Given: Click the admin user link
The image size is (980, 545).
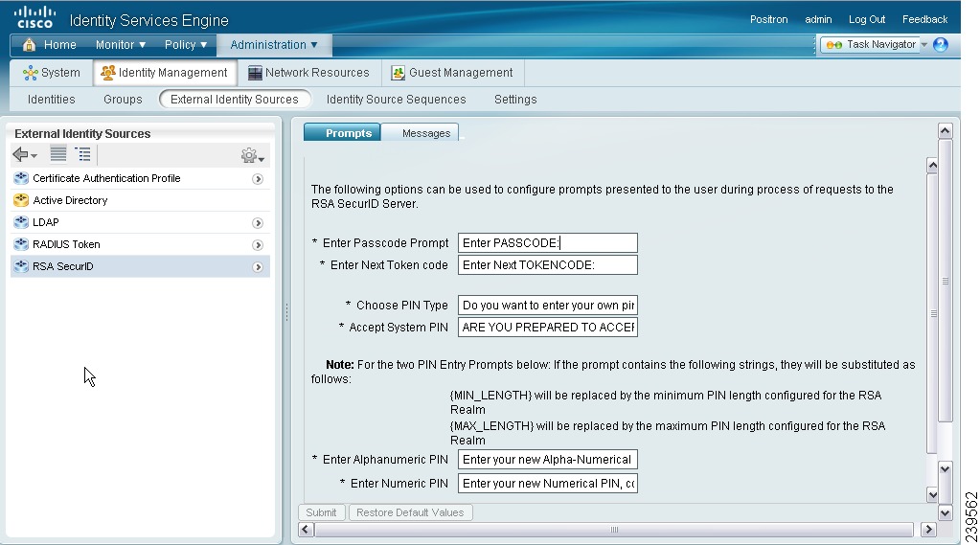Looking at the screenshot, I should [818, 19].
